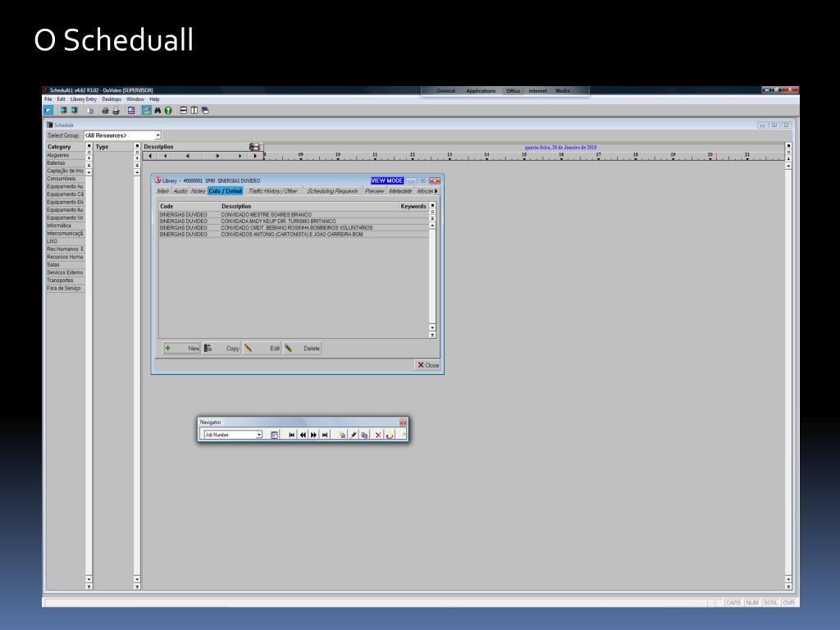Click the Navigator new record icon
This screenshot has width=840, height=630.
click(342, 435)
